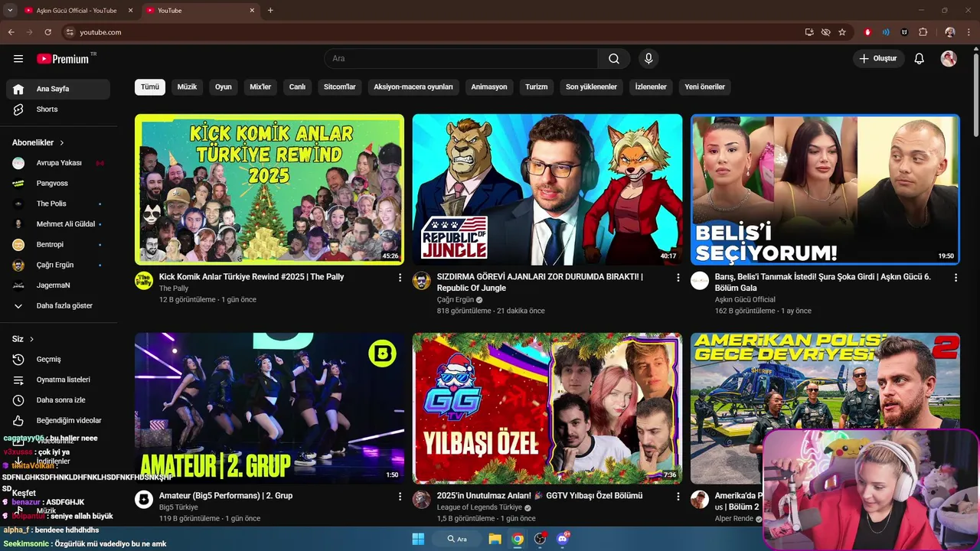Click Çağrı Ergün channel avatar under video
Screen dimensions: 980x551
(422, 281)
